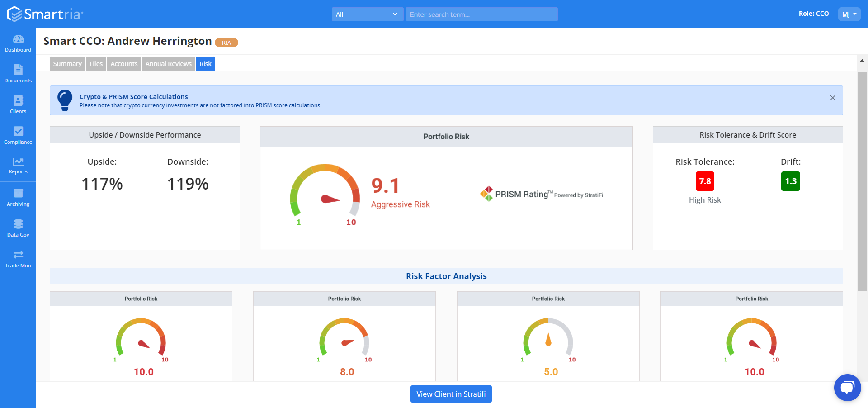Click the green 1.3 drift badge

791,181
